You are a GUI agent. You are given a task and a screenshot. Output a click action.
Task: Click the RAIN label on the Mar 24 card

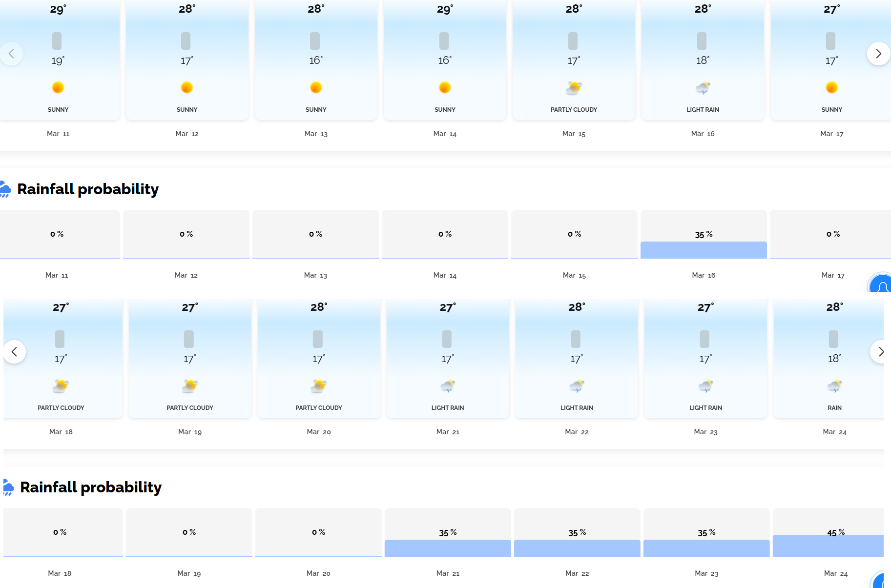[834, 408]
